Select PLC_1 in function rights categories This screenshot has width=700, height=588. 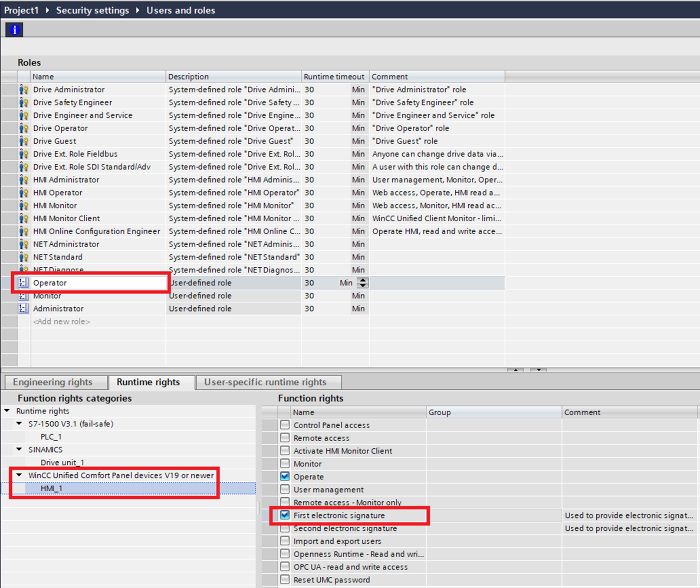(51, 437)
